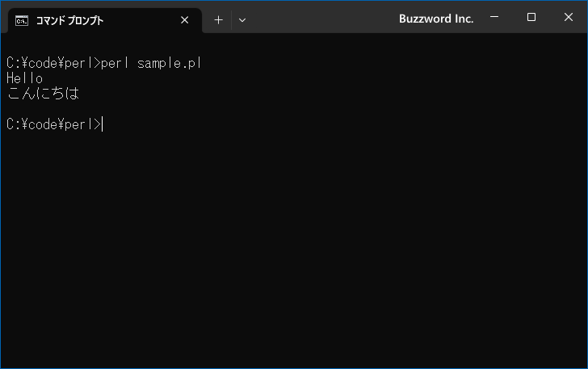Click the last C:¥code¥perl> prompt text
Viewport: 588px width, 369px height.
53,124
